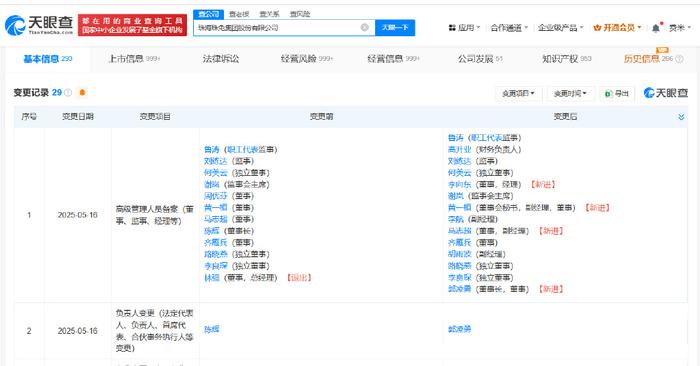Switch to the 上市信息 tab
The image size is (700, 366).
[x=134, y=59]
